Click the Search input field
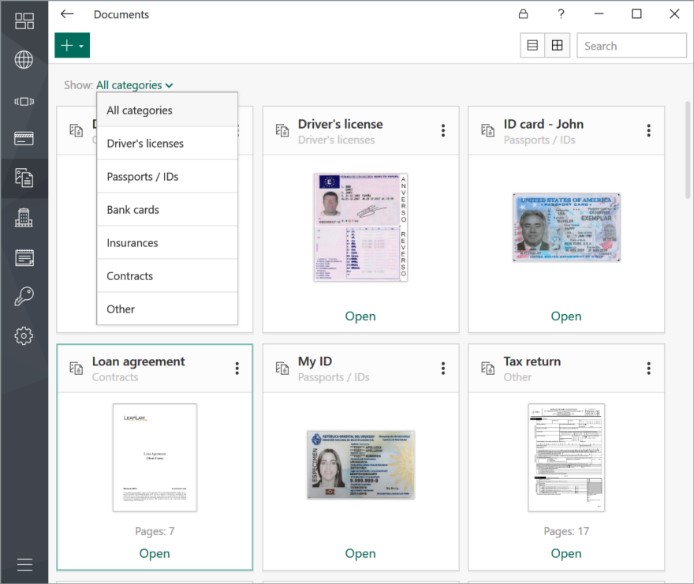Viewport: 694px width, 584px height. coord(632,46)
